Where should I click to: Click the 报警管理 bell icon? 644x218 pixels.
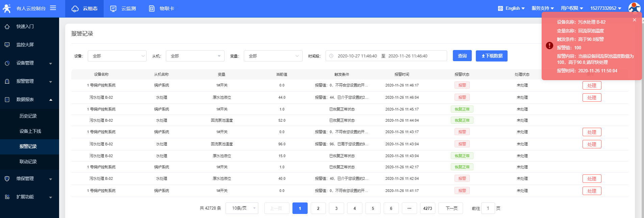coord(7,81)
